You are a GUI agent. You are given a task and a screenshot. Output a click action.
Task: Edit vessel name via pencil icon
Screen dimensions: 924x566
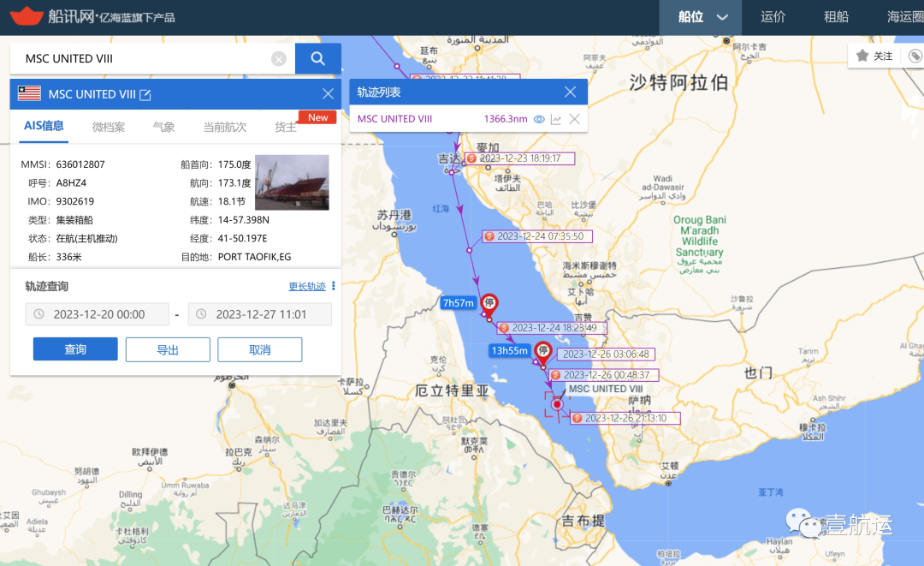(x=145, y=95)
